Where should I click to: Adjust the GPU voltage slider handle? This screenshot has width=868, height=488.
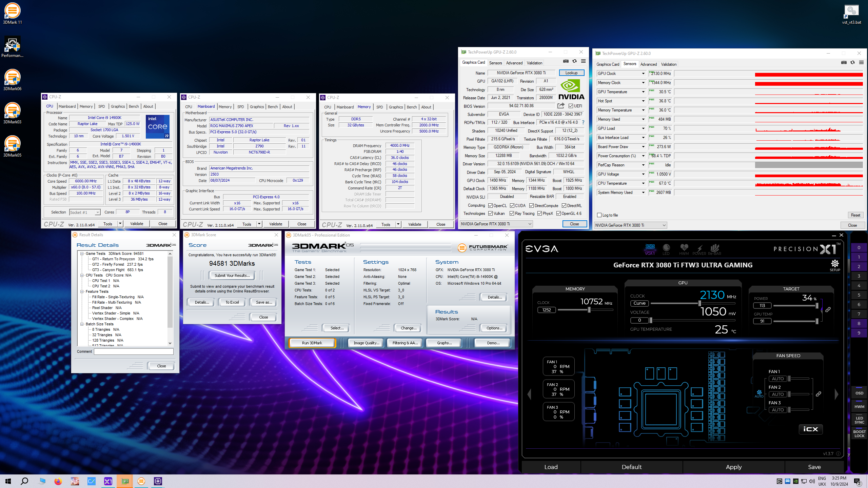[651, 320]
